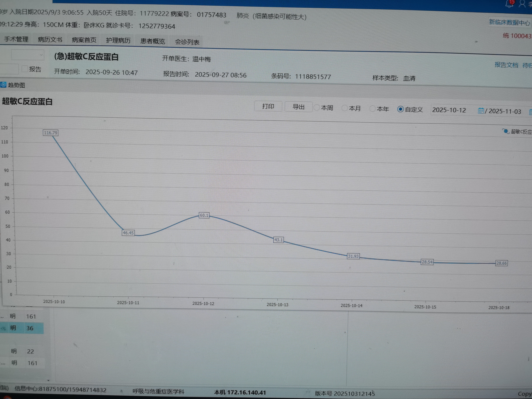Expand the dropdown left of test title
The height and width of the screenshot is (399, 532).
click(41, 55)
